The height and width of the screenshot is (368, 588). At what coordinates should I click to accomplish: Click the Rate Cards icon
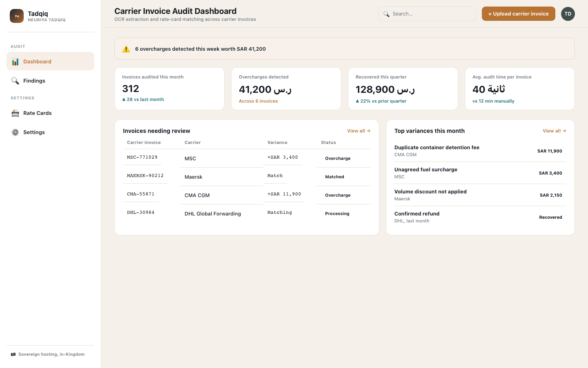[15, 113]
